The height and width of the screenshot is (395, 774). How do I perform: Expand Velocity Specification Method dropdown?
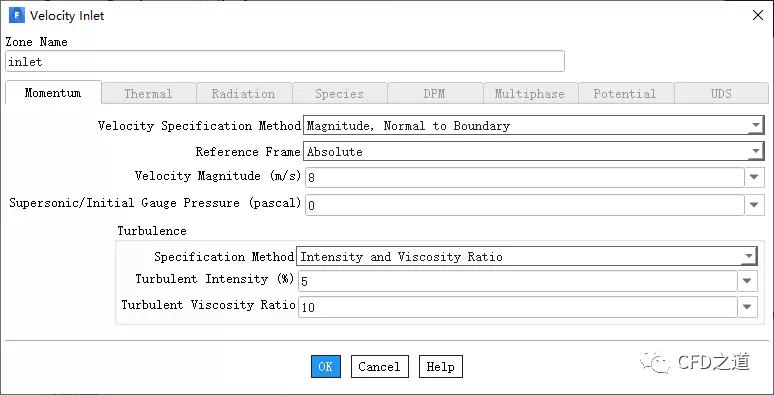coord(534,125)
